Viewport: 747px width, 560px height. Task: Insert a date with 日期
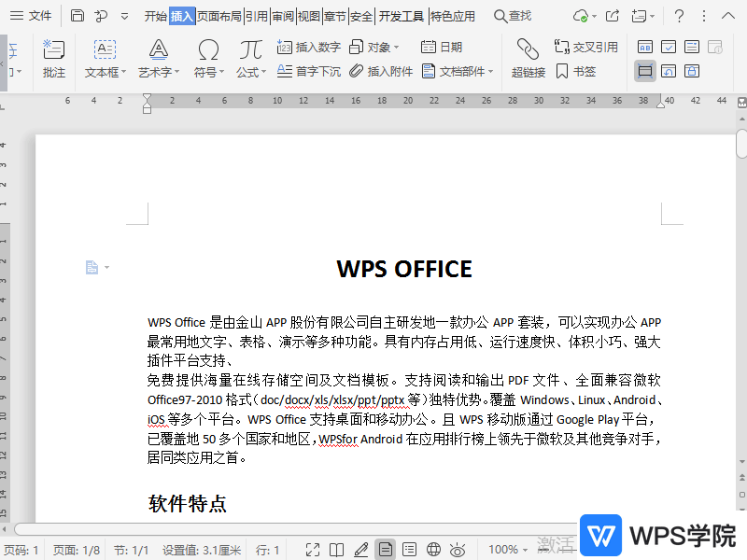pos(442,48)
